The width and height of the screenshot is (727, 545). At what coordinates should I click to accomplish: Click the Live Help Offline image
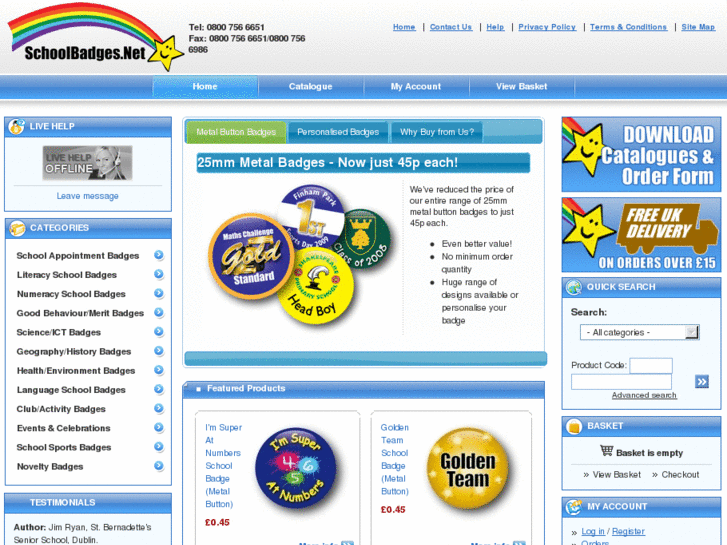[x=88, y=163]
